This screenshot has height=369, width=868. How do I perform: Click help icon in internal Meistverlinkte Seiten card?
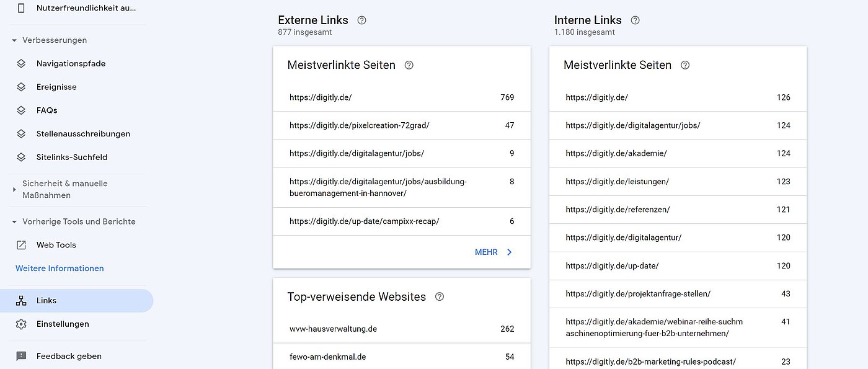(685, 65)
